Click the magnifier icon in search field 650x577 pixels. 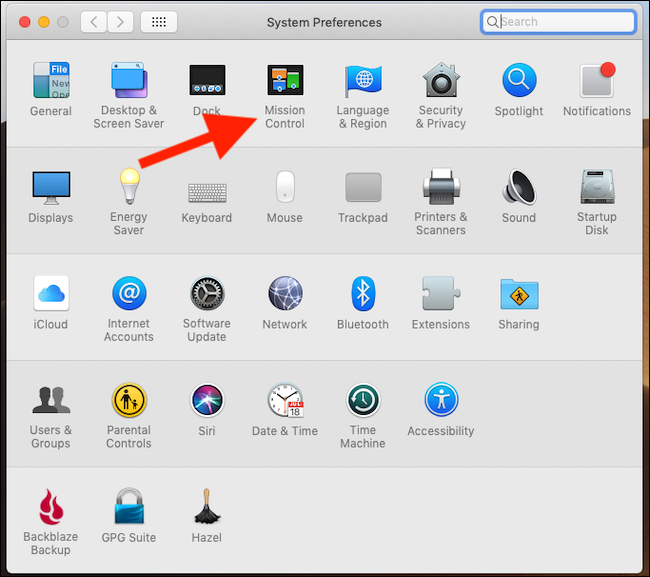coord(492,22)
